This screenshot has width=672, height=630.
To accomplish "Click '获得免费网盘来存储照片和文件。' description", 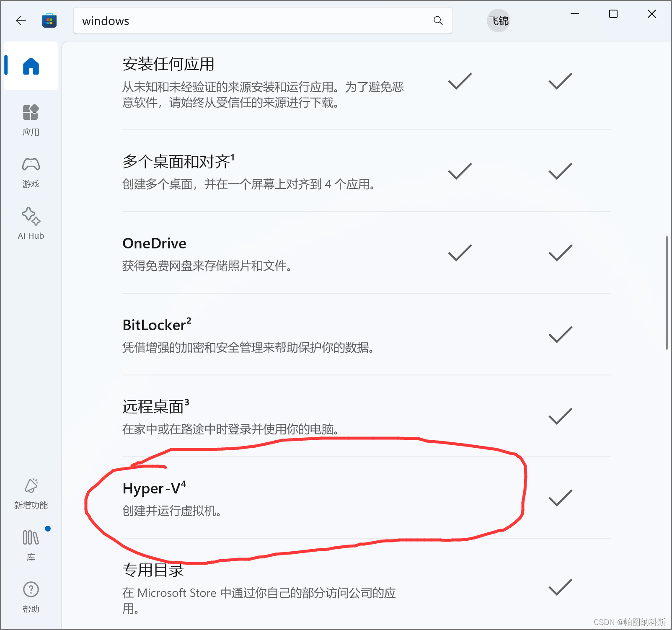I will click(207, 266).
